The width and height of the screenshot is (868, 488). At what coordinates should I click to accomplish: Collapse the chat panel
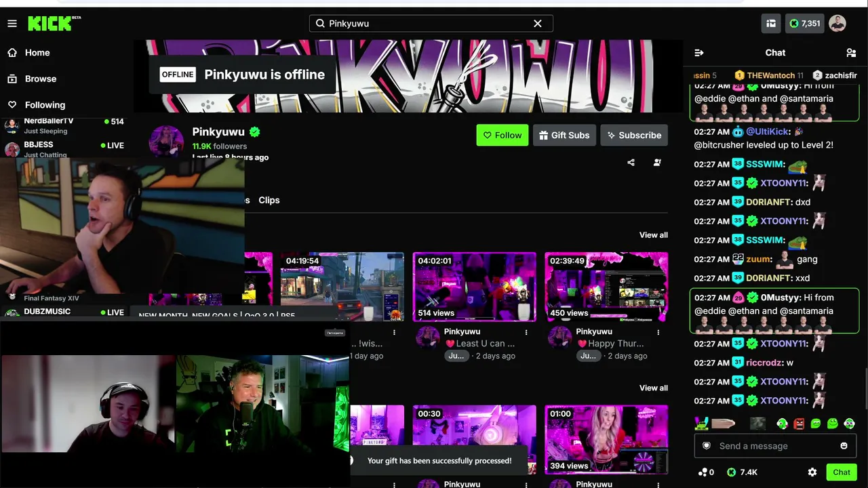699,53
